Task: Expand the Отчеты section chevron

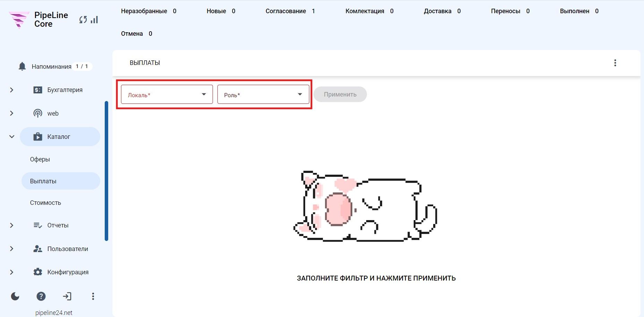Action: [x=12, y=225]
